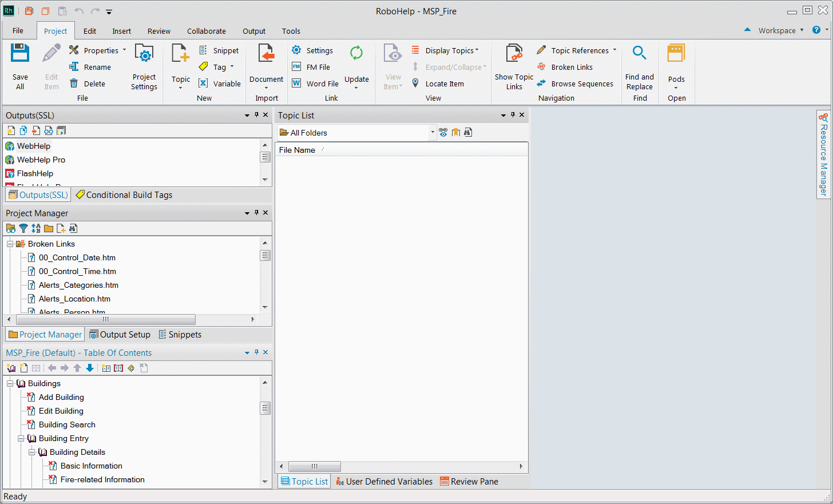
Task: Select 00_Control_Date.htm broken link
Action: point(77,257)
